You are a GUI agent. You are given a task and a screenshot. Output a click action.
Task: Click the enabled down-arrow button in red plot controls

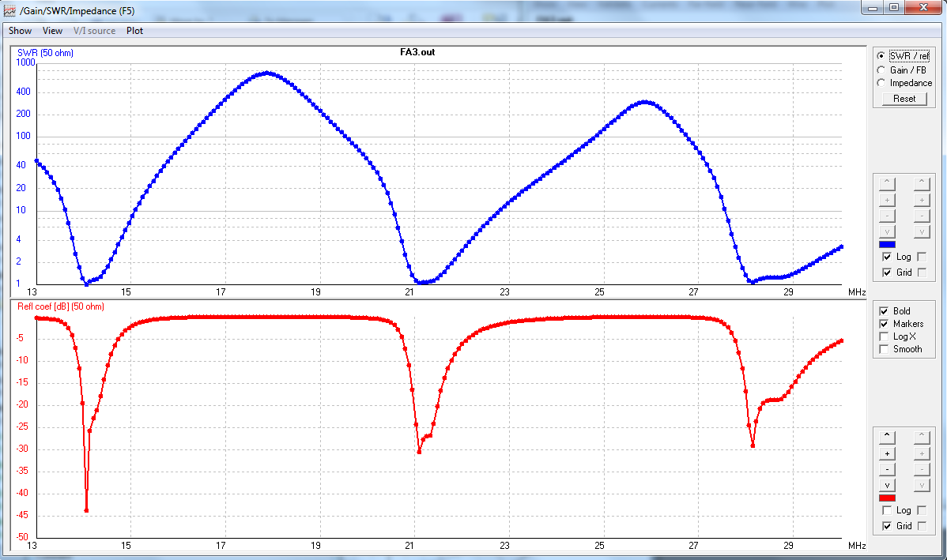click(888, 484)
